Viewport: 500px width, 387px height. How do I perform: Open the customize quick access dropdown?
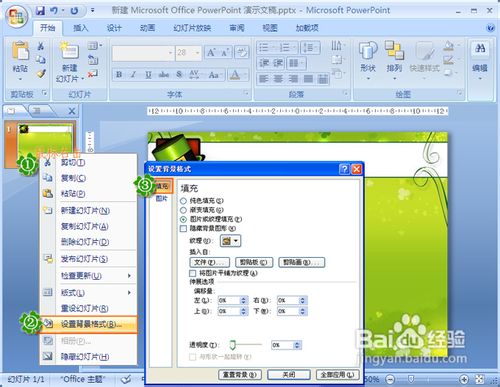coord(92,10)
